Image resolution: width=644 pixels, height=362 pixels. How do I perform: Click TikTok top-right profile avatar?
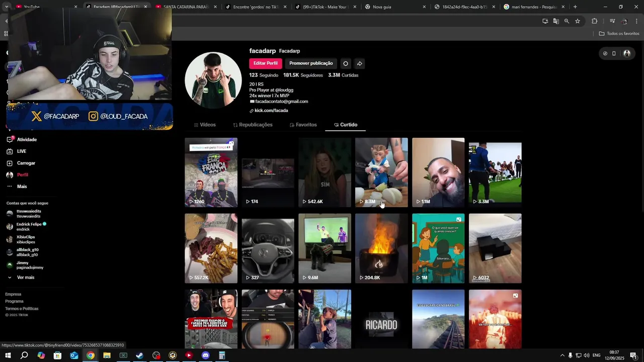pos(627,53)
